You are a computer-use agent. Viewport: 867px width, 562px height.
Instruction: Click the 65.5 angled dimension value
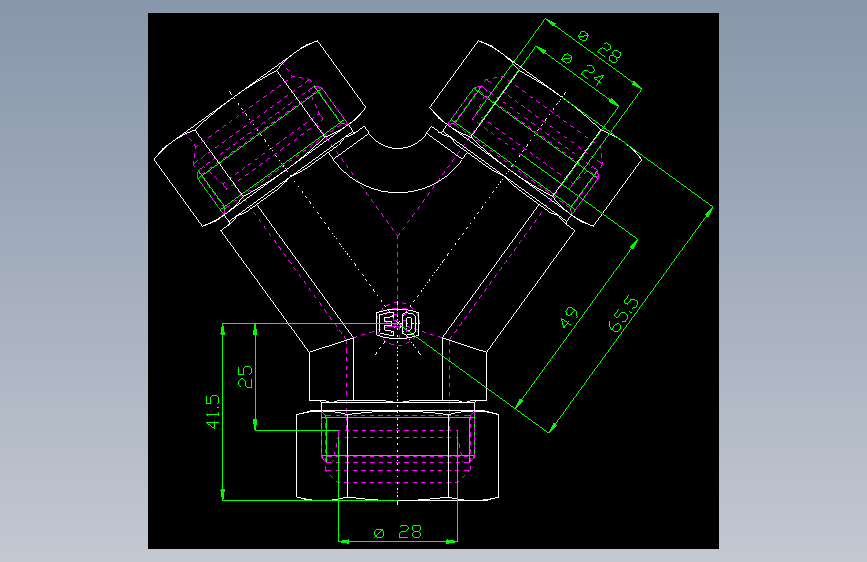623,314
